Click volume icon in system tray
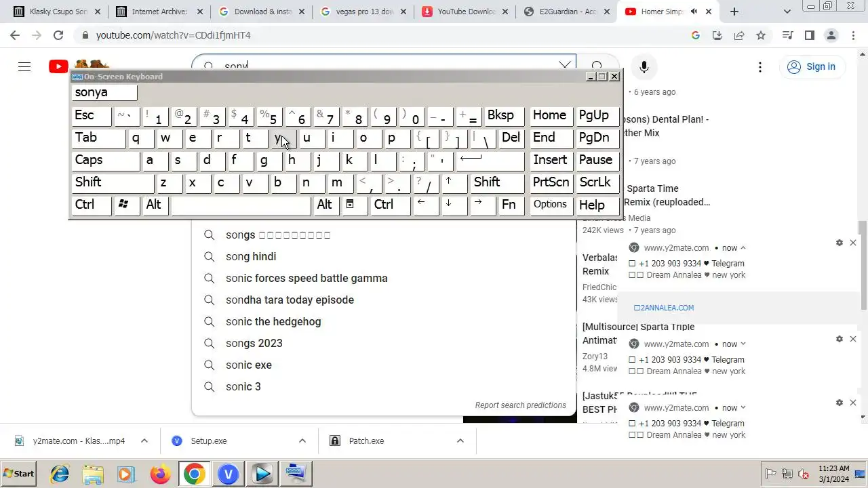The image size is (868, 488). click(804, 474)
